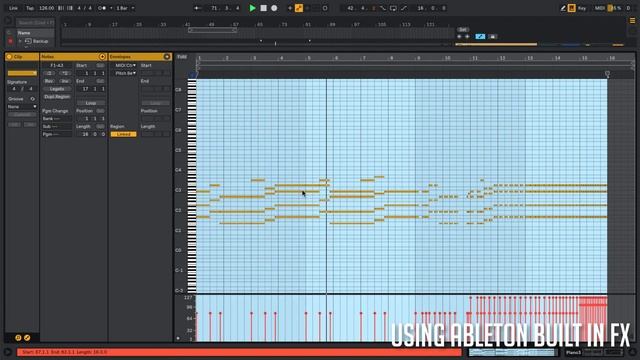640x360 pixels.
Task: Click the Stop button in the transport
Action: click(x=263, y=8)
